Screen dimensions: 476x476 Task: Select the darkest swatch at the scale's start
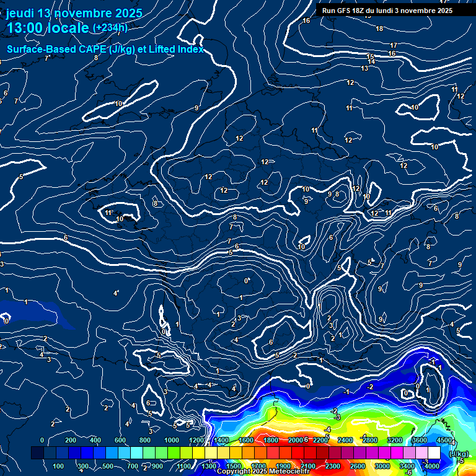[37, 452]
